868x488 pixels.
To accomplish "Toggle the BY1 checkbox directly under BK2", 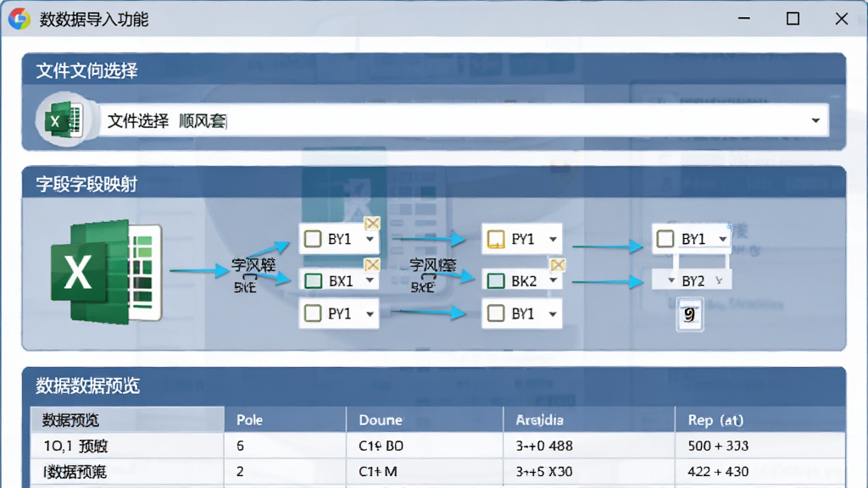I will pyautogui.click(x=496, y=313).
